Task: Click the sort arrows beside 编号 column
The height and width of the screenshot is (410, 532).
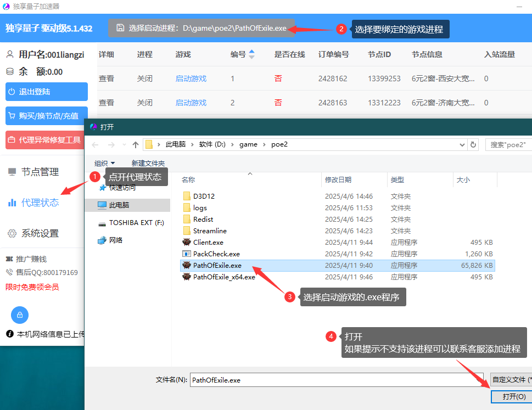Action: (251, 54)
